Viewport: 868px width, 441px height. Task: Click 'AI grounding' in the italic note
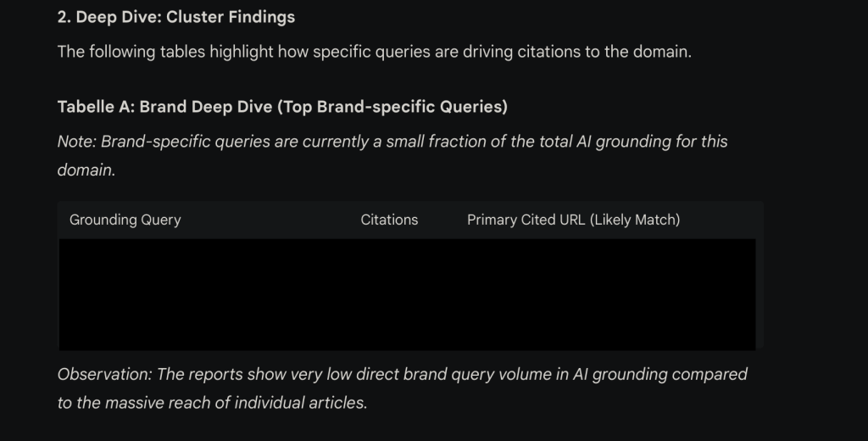(x=620, y=142)
